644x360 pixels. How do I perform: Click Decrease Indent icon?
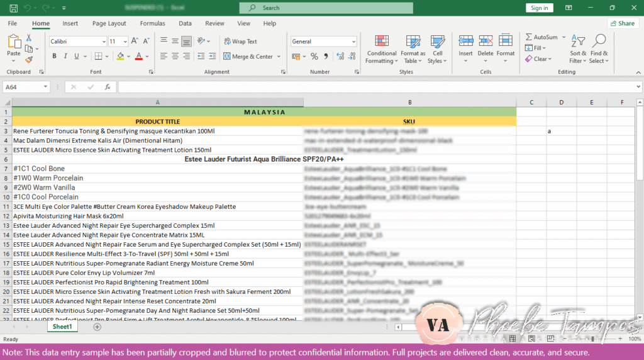coord(201,56)
